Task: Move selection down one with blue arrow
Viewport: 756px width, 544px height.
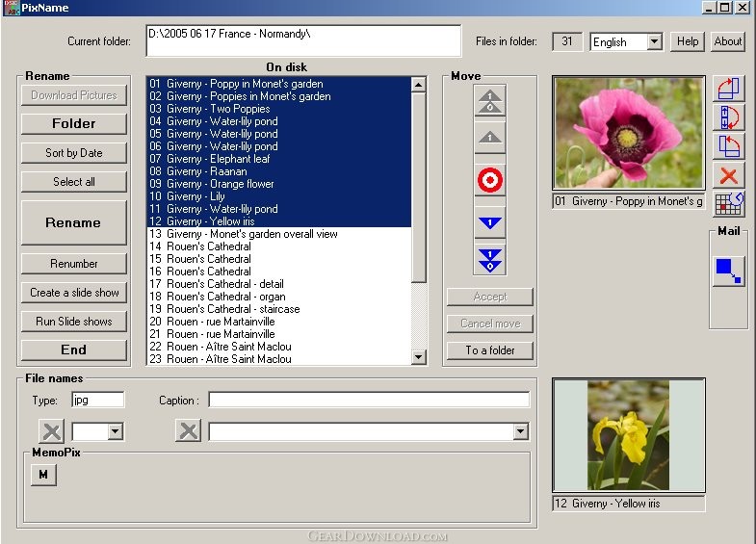Action: pos(490,223)
